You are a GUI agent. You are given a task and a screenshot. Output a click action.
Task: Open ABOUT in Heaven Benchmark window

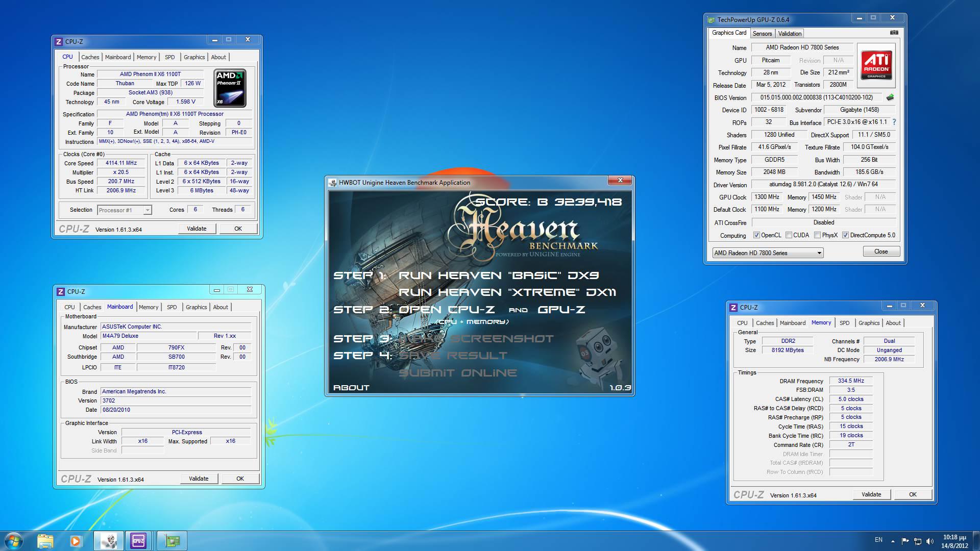point(351,388)
